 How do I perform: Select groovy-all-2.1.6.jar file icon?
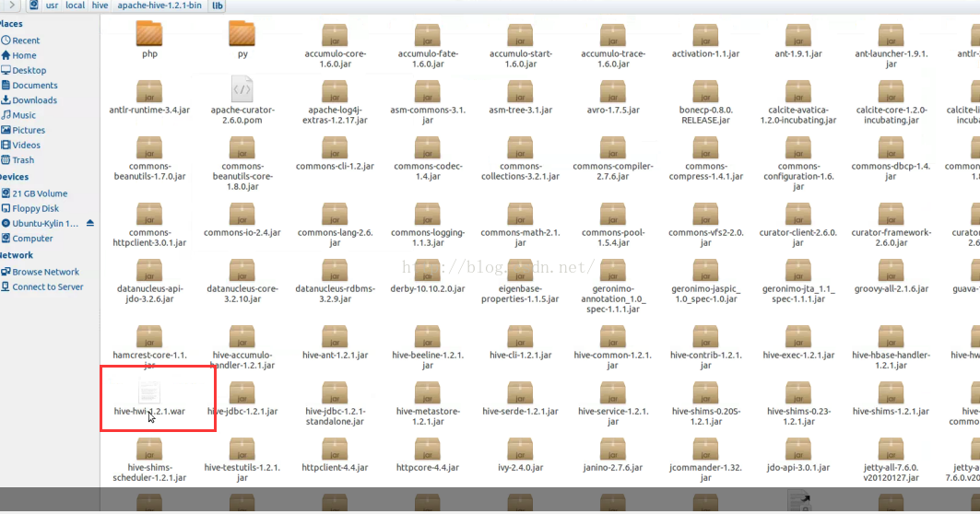click(891, 270)
